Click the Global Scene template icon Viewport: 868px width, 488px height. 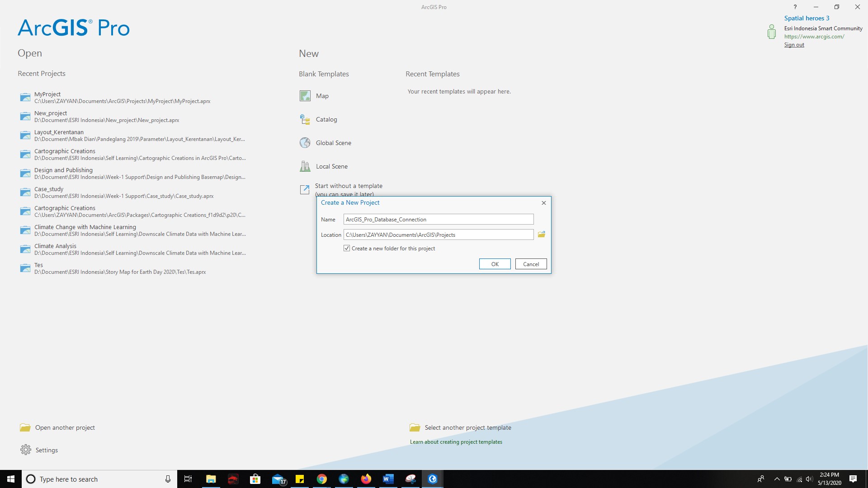(305, 142)
